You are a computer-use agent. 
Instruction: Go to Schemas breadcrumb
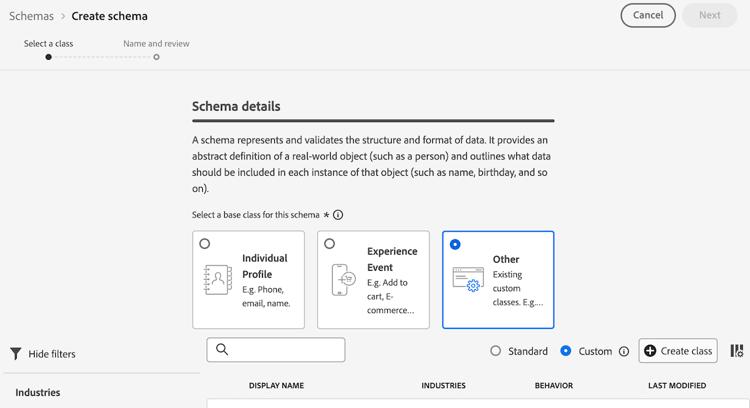(31, 16)
